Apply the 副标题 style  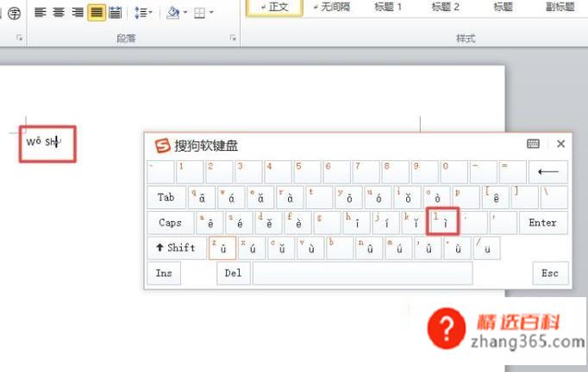coord(560,7)
